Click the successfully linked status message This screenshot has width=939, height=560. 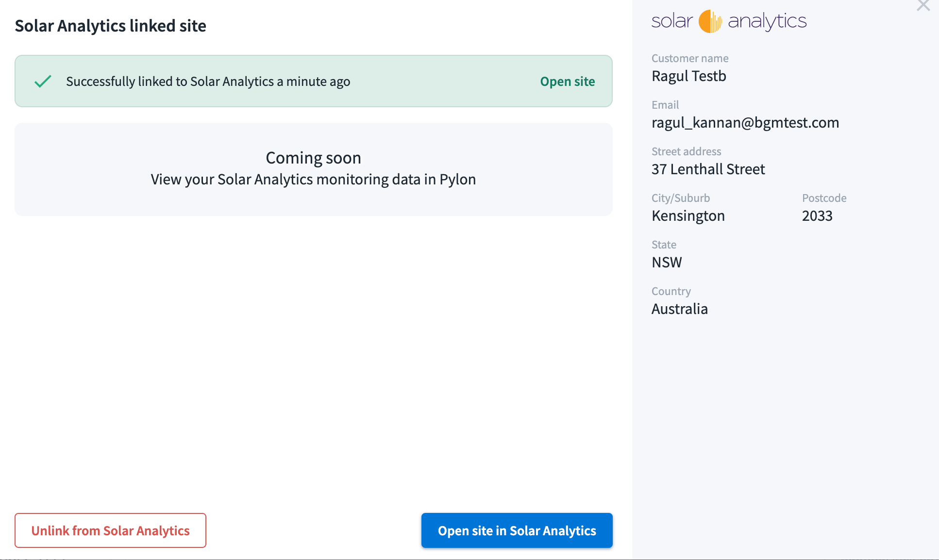pyautogui.click(x=208, y=81)
